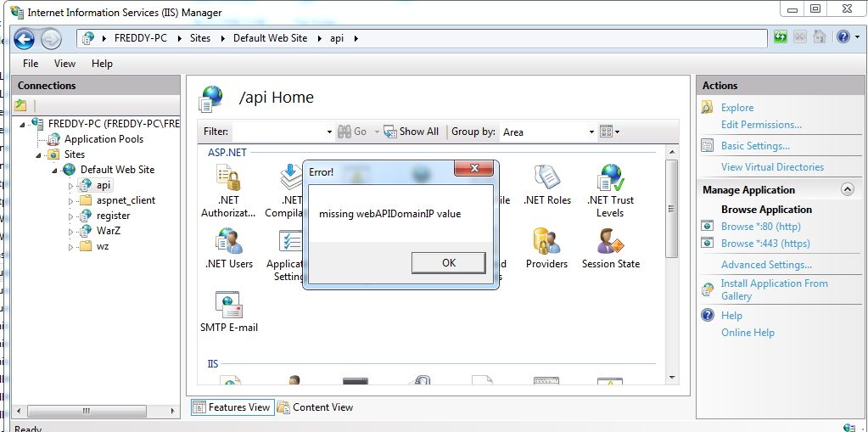Click the view mode icon beside Group by
Screen dimensions: 868x432
coord(609,132)
